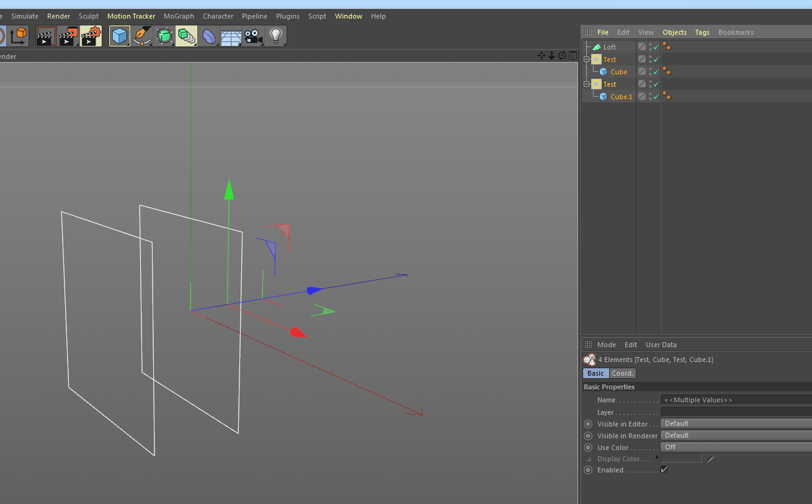Click the Name input field
The width and height of the screenshot is (812, 504).
736,400
